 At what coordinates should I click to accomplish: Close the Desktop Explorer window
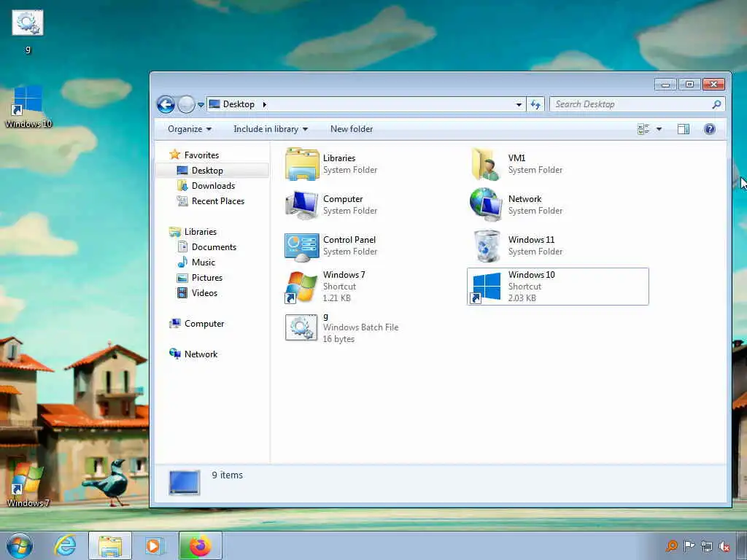tap(713, 85)
